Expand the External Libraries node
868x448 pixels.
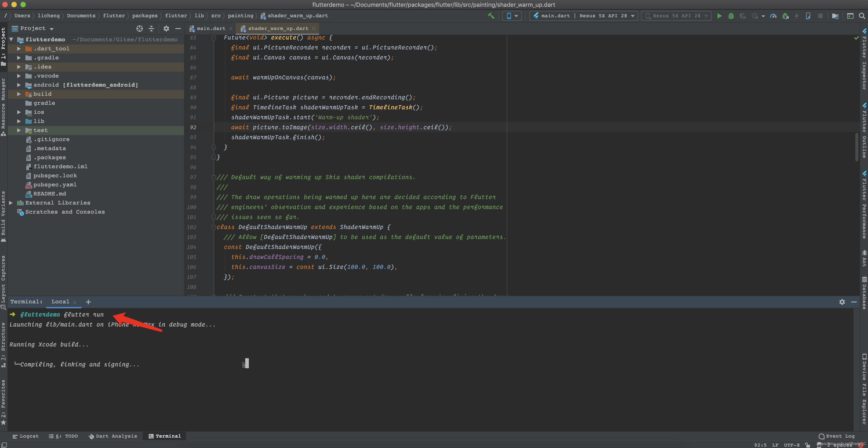point(11,203)
